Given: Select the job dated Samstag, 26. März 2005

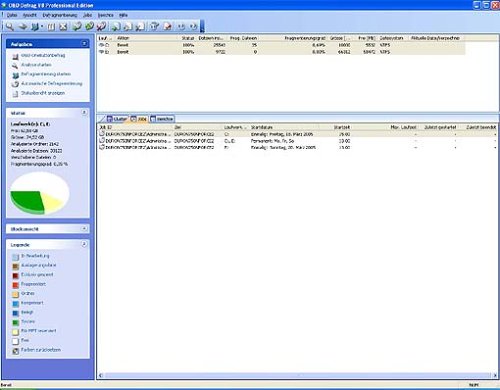Looking at the screenshot, I should [x=298, y=147].
